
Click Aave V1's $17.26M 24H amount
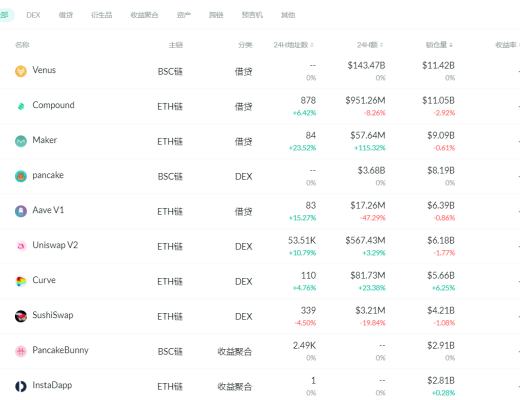tap(368, 205)
